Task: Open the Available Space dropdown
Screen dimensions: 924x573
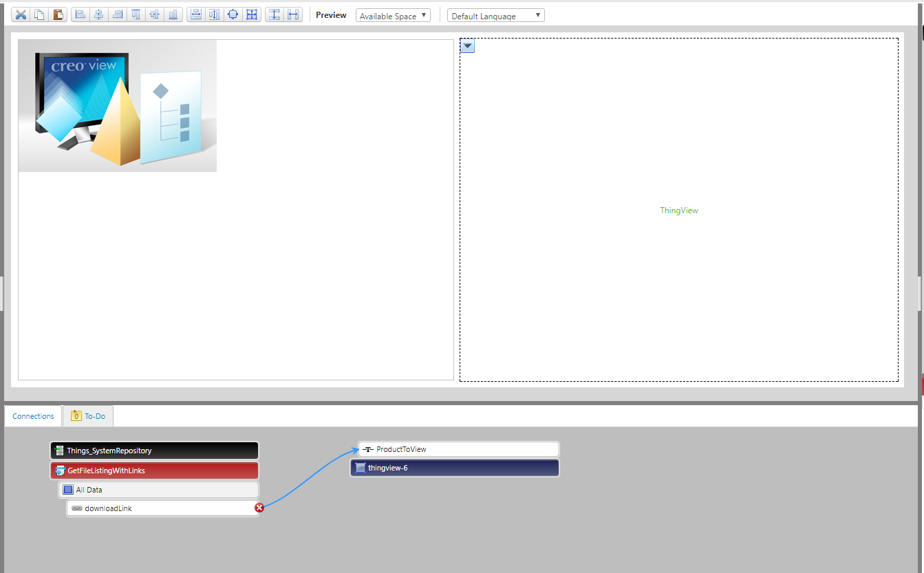Action: 393,14
